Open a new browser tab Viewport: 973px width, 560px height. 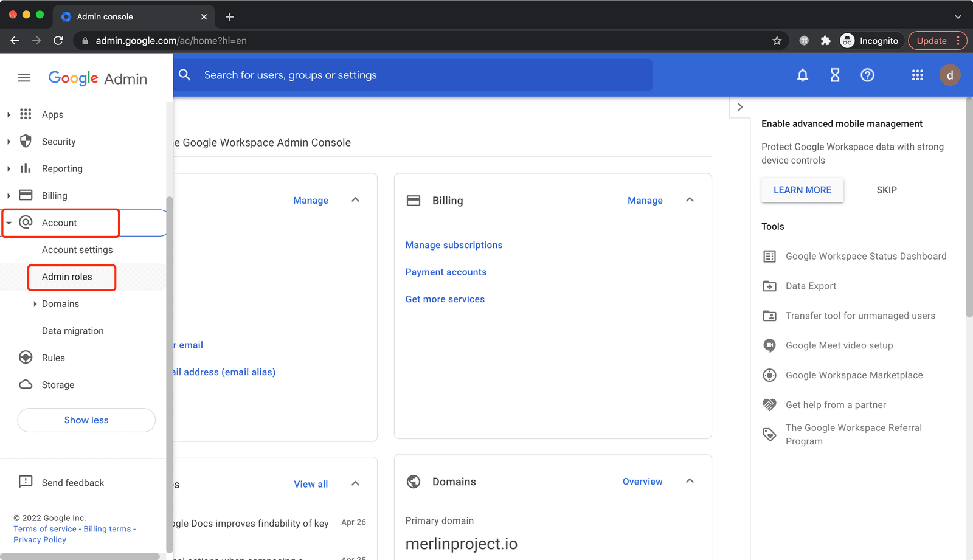click(229, 17)
